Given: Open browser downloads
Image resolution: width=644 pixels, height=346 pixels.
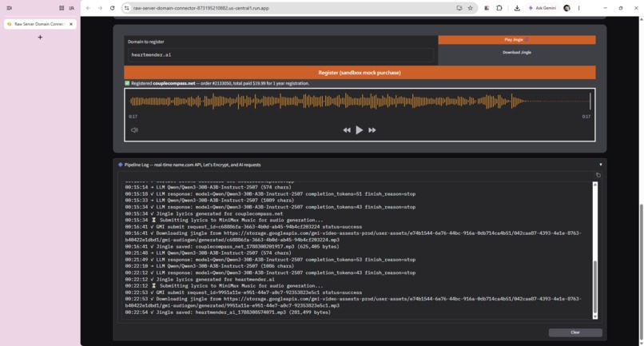Looking at the screenshot, I should click(x=517, y=8).
